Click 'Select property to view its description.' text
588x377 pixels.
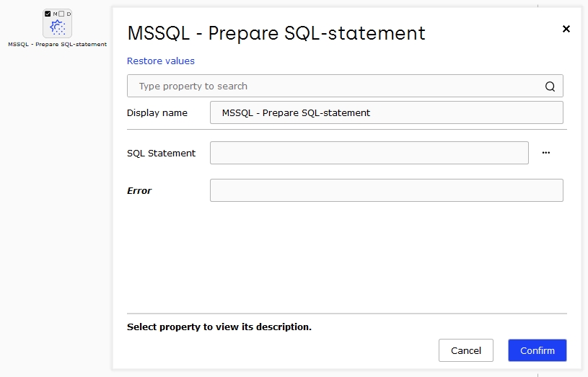219,327
